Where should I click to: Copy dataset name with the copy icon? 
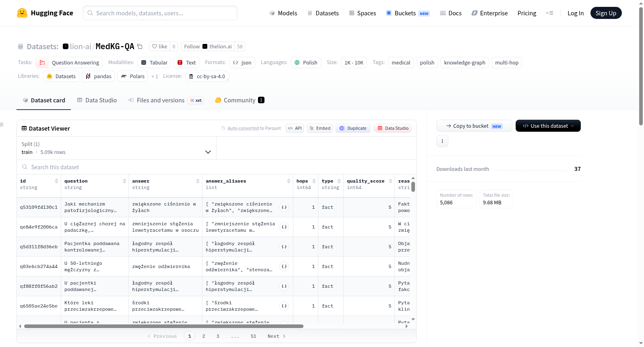click(140, 46)
